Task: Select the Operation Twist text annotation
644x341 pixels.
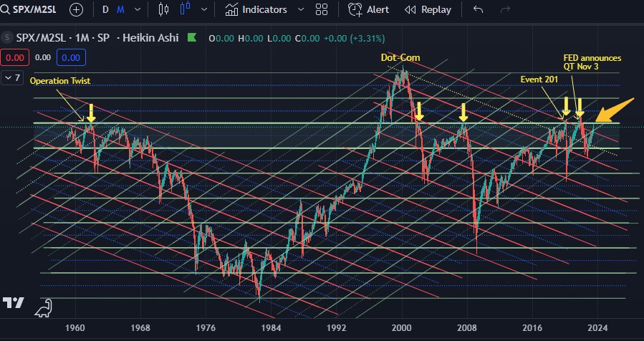Action: (60, 81)
